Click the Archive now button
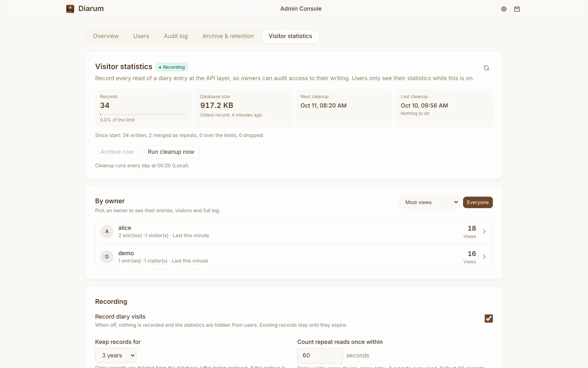 tap(117, 152)
